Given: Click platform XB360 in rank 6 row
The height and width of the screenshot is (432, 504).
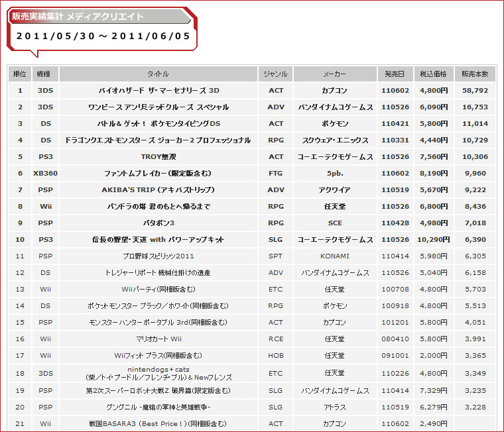Looking at the screenshot, I should coord(45,174).
